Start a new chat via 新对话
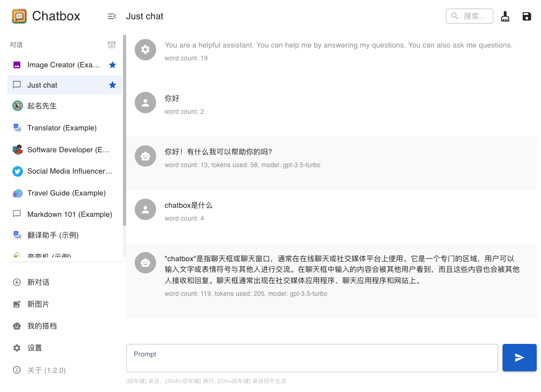Viewport: 541px width, 392px height. (x=65, y=283)
